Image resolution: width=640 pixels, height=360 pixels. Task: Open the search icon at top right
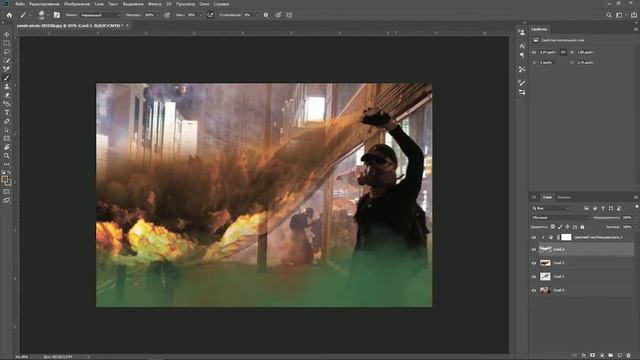tap(609, 15)
